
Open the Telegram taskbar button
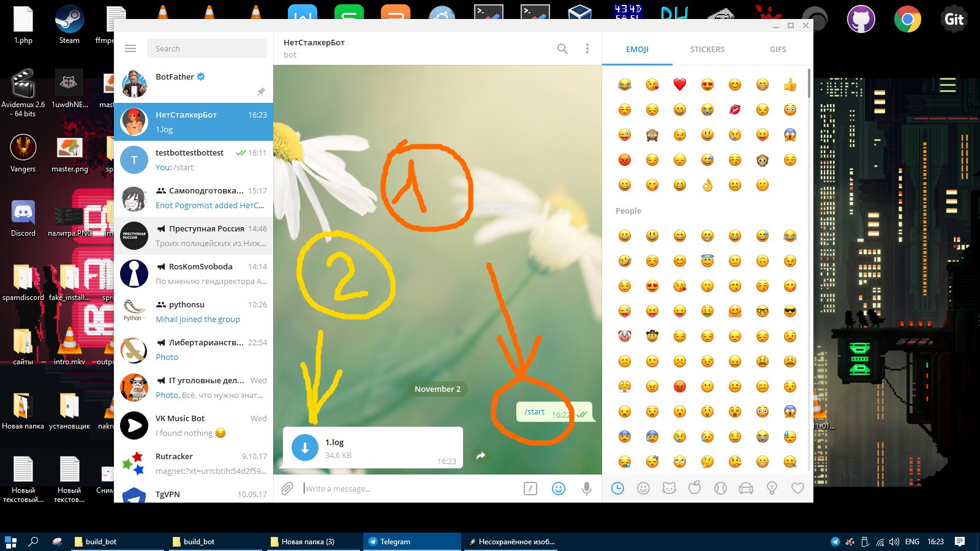pyautogui.click(x=412, y=542)
